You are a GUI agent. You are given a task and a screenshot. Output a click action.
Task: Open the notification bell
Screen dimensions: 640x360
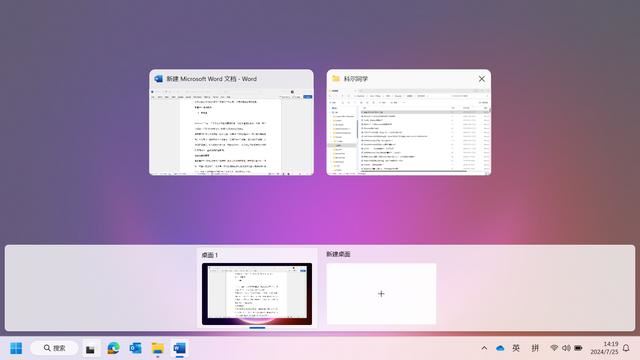[626, 348]
